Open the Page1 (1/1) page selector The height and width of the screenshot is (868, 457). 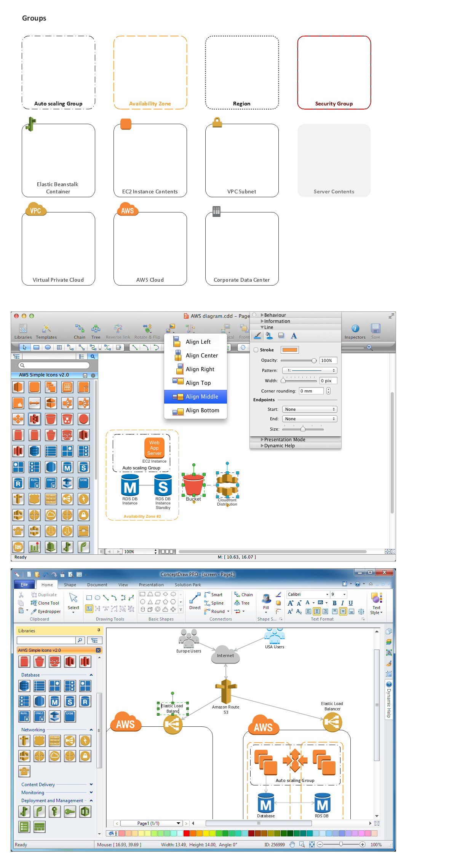tap(151, 823)
